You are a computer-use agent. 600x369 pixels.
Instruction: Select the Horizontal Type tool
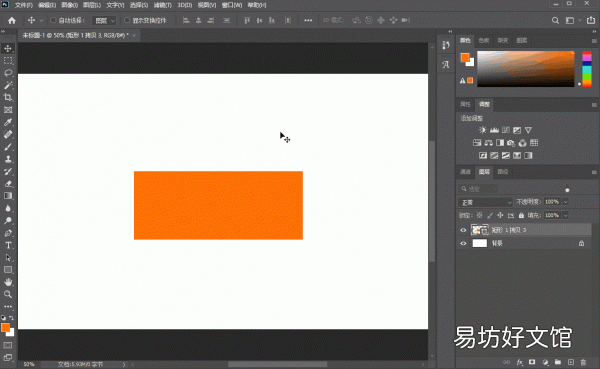coord(8,245)
